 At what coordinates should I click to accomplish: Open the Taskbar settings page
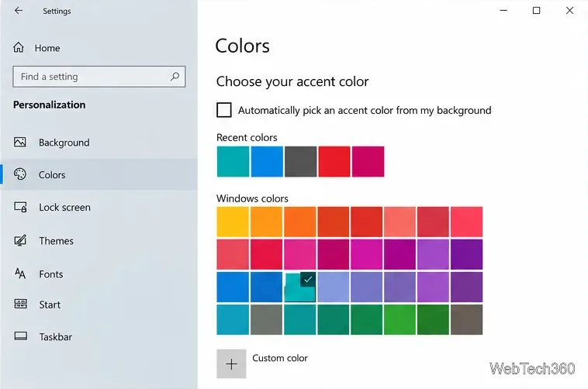(99, 336)
